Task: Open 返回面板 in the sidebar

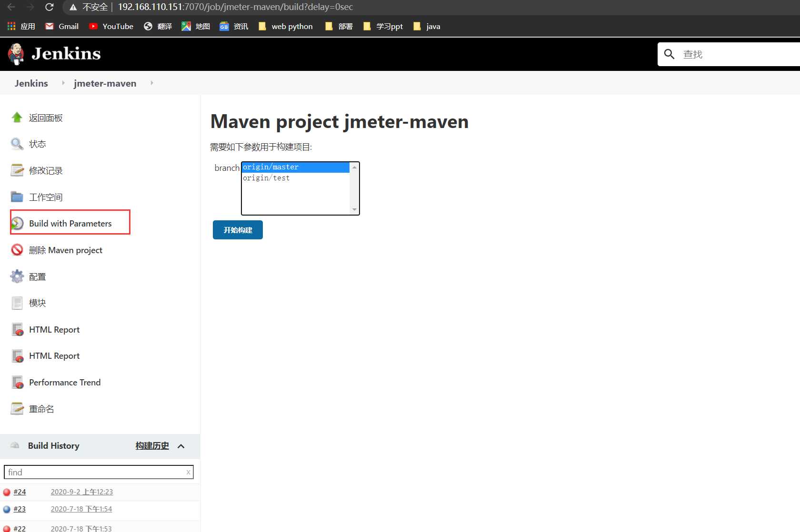Action: tap(46, 118)
